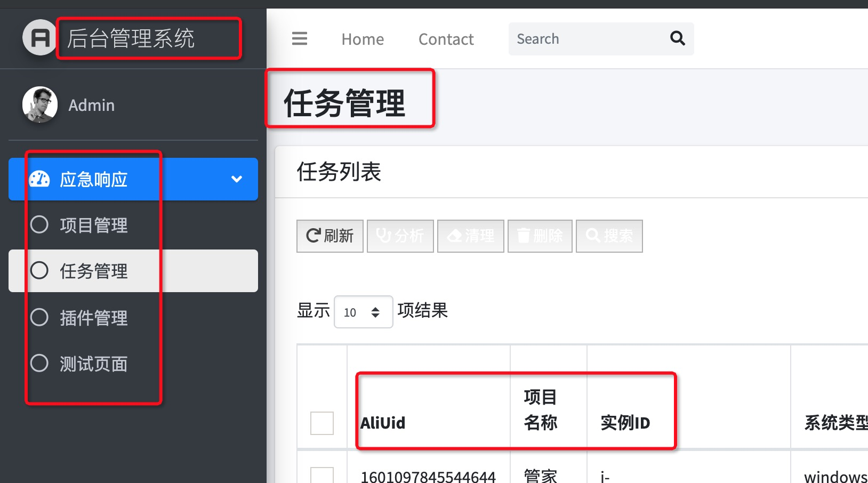Click the 任务管理 page heading
The width and height of the screenshot is (868, 483).
pos(344,103)
